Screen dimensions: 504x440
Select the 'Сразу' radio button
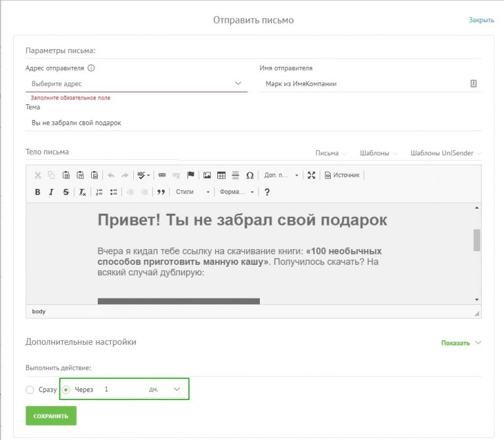coord(30,390)
